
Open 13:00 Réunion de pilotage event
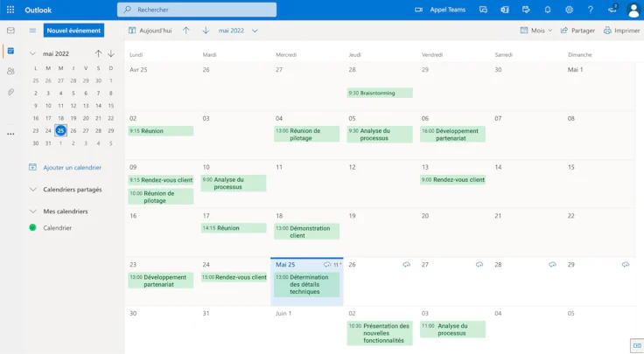click(307, 134)
